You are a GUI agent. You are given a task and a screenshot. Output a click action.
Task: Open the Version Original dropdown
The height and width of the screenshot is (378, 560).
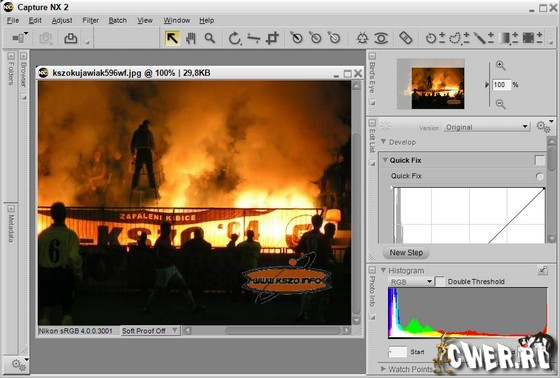pos(486,127)
